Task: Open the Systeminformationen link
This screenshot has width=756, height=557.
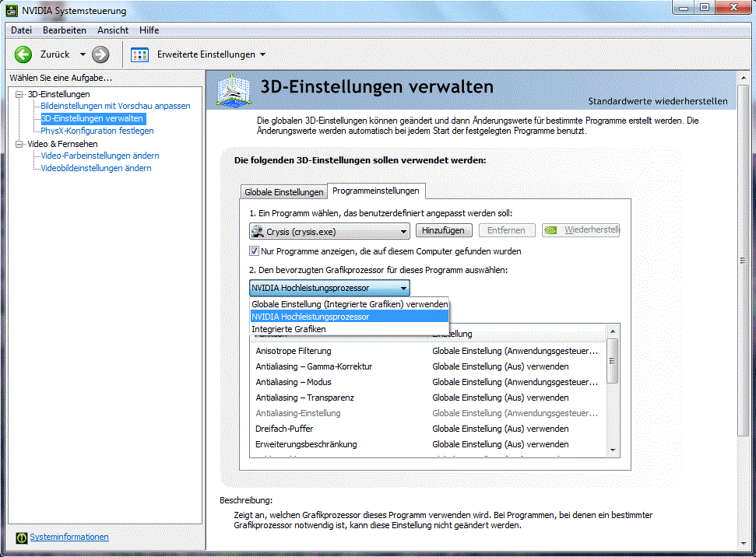Action: tap(69, 537)
